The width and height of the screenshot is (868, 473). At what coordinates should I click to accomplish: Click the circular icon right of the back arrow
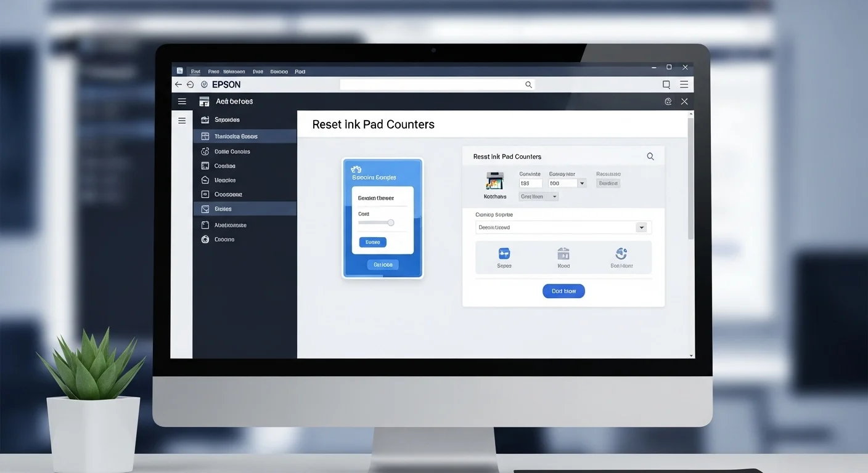[190, 84]
